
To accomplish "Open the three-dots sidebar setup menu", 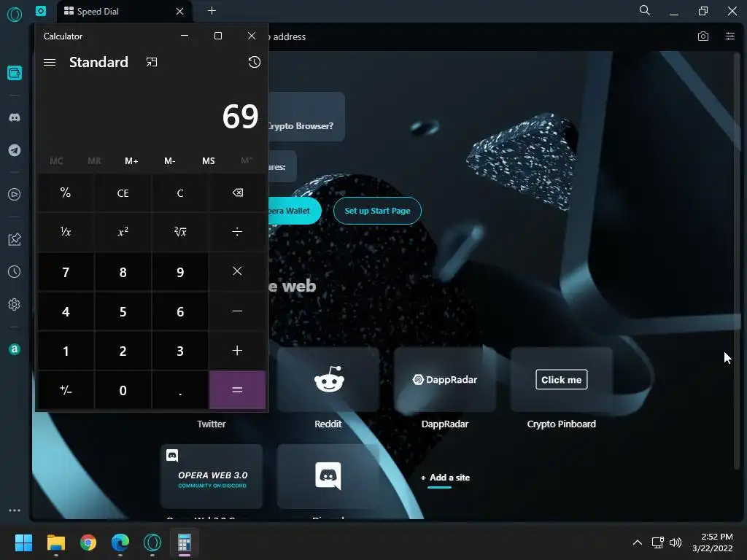I will [x=15, y=510].
